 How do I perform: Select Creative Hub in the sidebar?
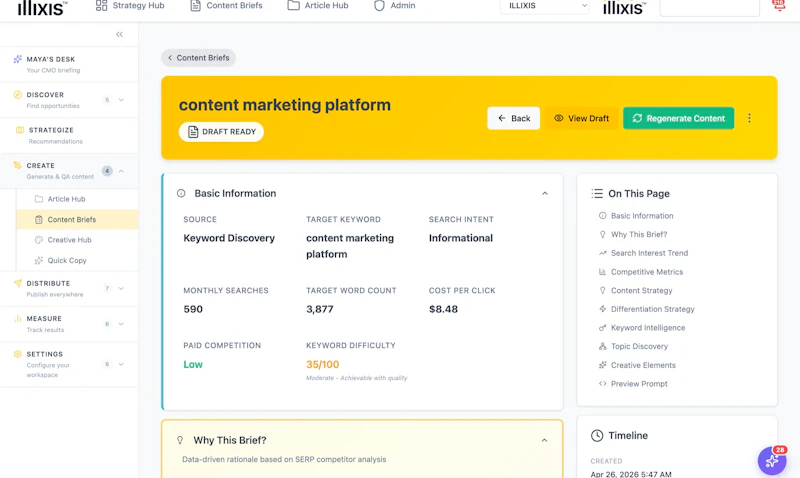pos(78,240)
